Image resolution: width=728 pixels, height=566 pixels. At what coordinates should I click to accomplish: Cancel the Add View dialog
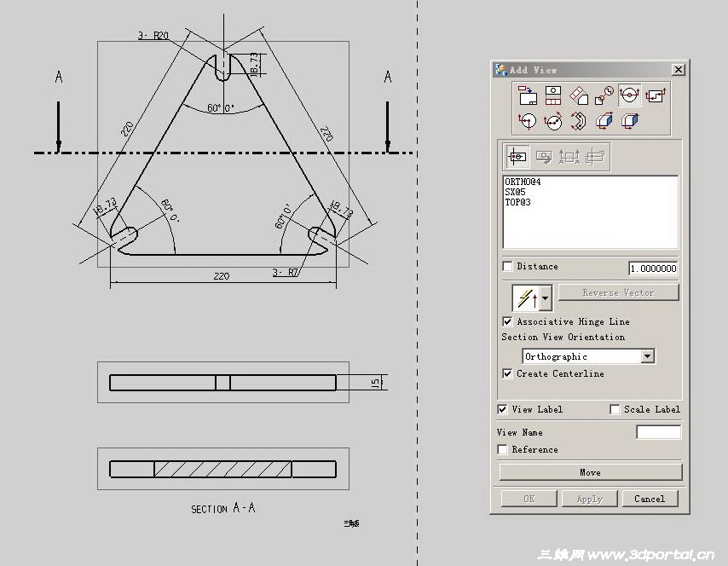tap(650, 500)
